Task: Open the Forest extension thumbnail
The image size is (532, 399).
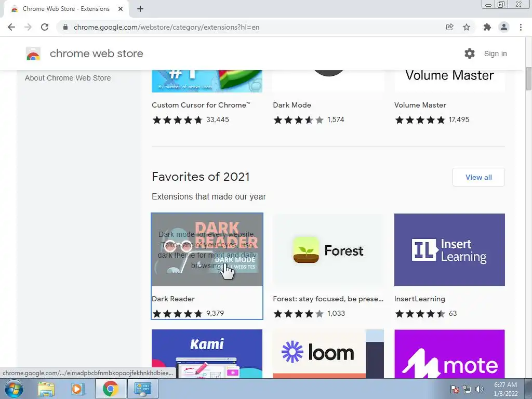Action: [328, 250]
